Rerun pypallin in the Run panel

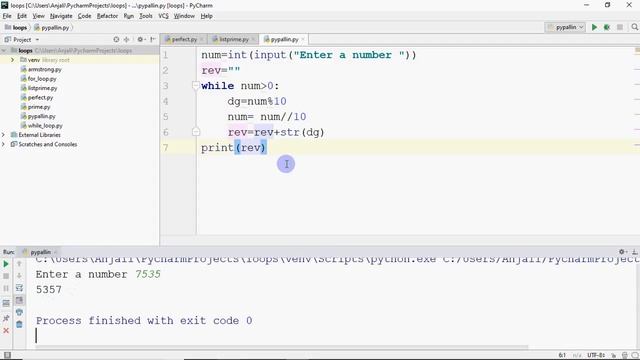pyautogui.click(x=6, y=264)
